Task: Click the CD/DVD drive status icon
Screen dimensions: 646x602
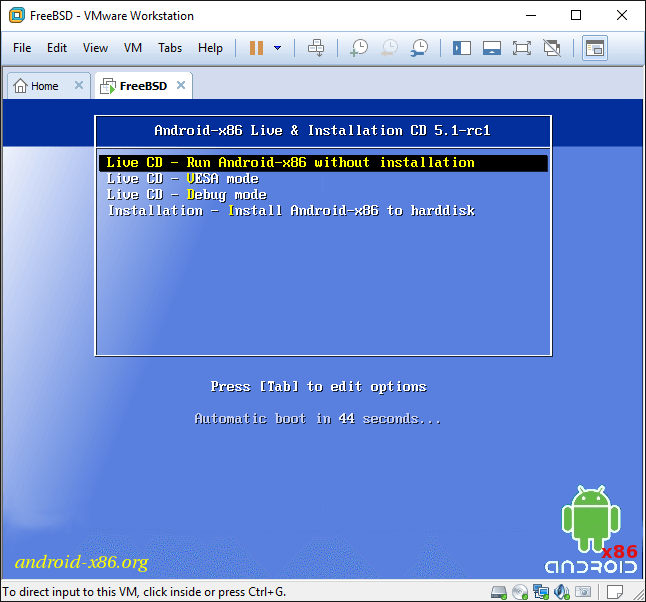Action: pyautogui.click(x=520, y=592)
